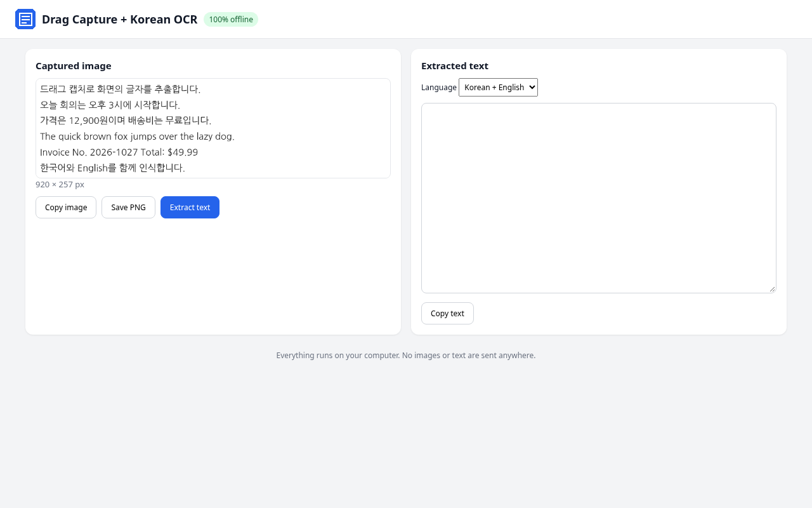The image size is (812, 508).
Task: Click the quick brown fox line in capture
Action: tap(137, 137)
